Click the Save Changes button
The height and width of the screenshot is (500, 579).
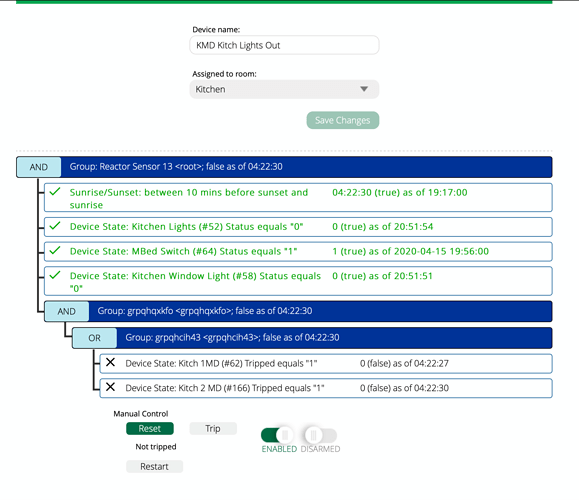tap(343, 120)
